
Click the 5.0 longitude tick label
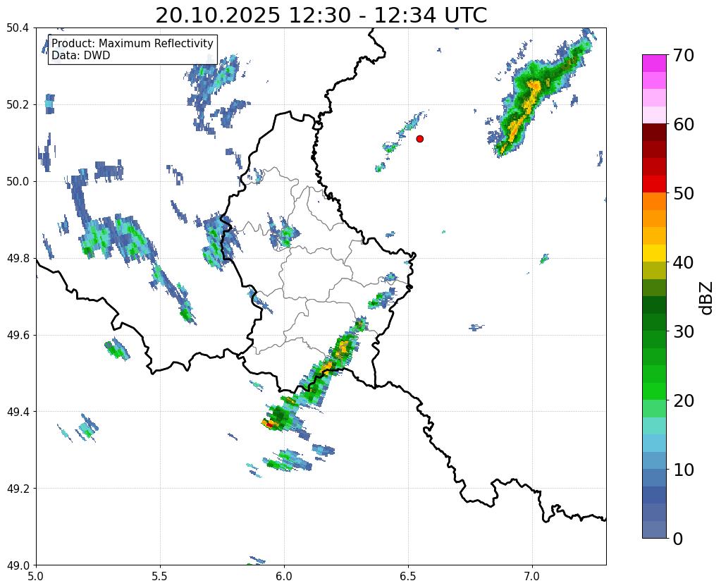(x=36, y=576)
